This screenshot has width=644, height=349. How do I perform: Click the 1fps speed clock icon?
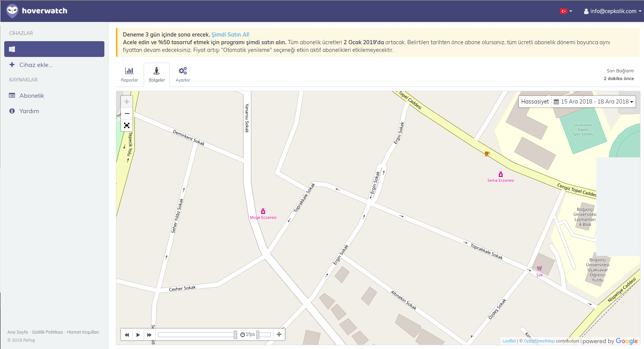243,335
